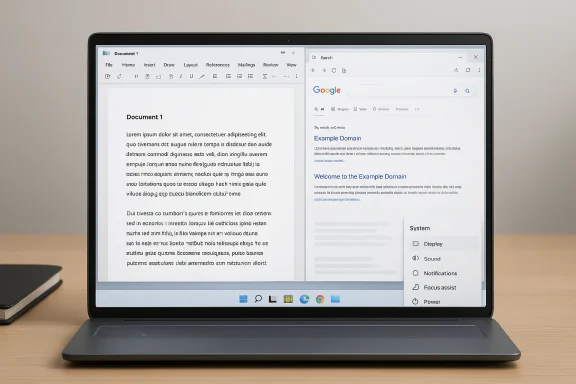Click the Google logo
576x384 pixels.
pyautogui.click(x=327, y=90)
